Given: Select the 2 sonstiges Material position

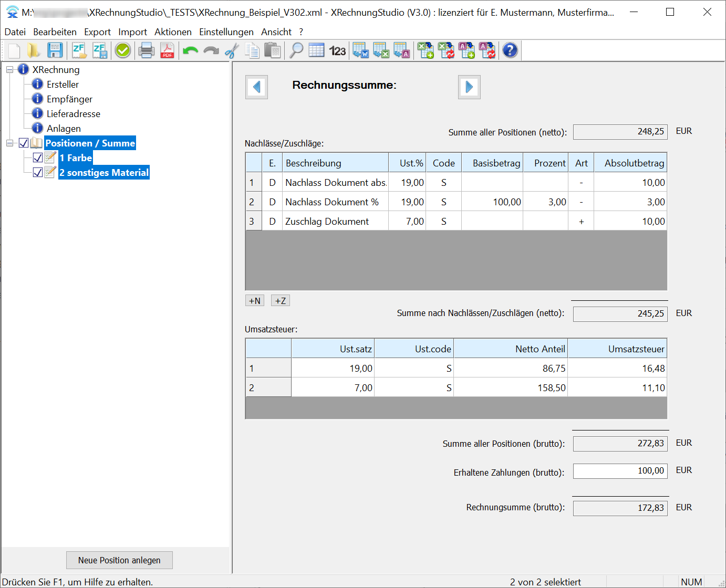Looking at the screenshot, I should click(x=104, y=172).
